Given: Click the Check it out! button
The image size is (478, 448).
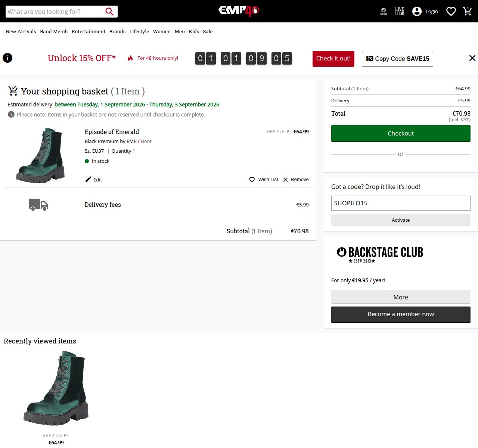Looking at the screenshot, I should [333, 59].
